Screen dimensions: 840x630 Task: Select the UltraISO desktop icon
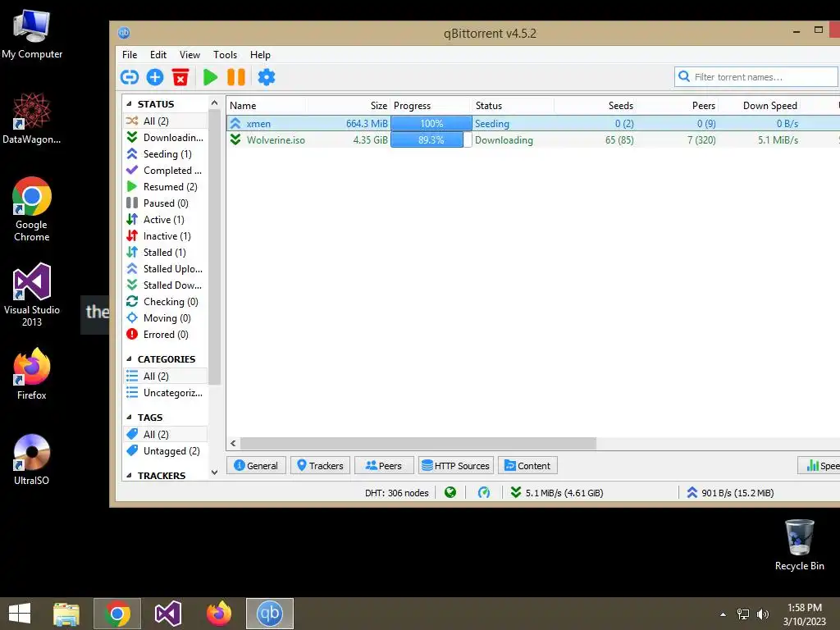(32, 459)
